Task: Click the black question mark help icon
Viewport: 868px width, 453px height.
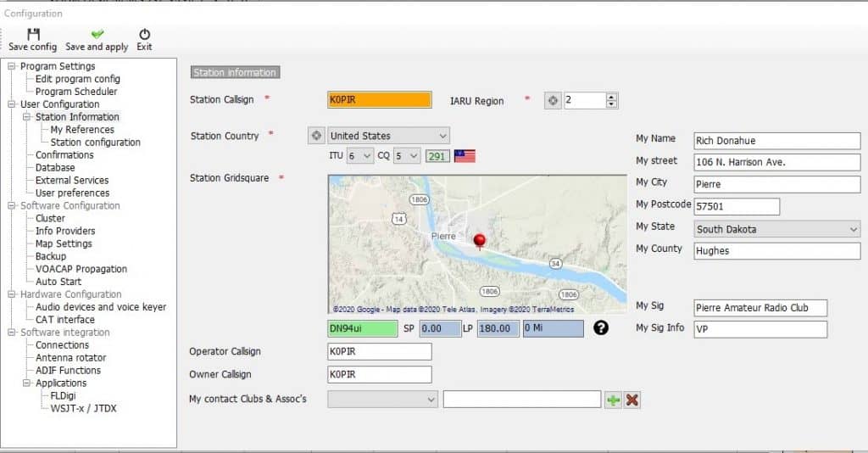Action: pyautogui.click(x=601, y=328)
